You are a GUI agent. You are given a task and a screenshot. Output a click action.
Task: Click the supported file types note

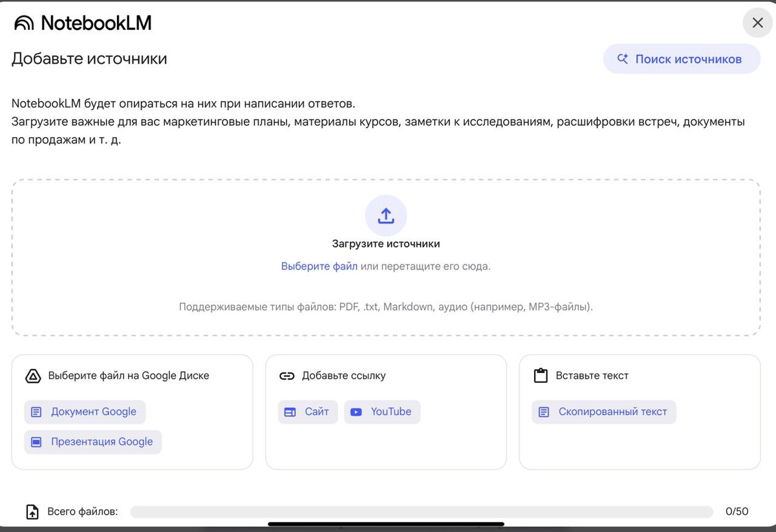386,307
